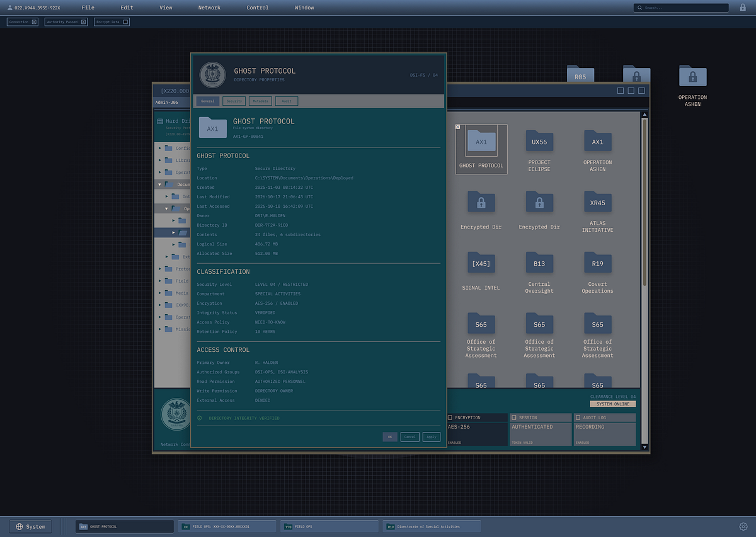Viewport: 756px width, 537px height.
Task: Open the Network menu
Action: [x=209, y=8]
